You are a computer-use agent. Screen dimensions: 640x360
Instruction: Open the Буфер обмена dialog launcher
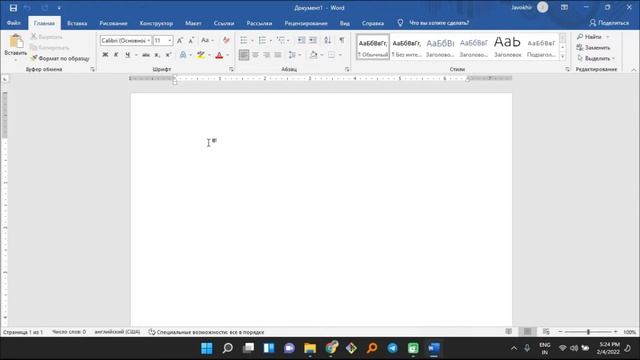(x=93, y=69)
